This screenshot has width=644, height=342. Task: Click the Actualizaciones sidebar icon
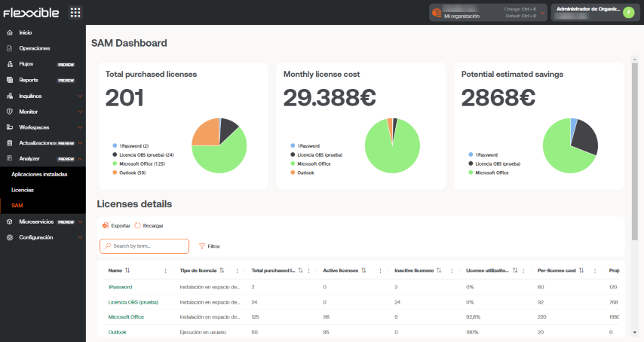(x=10, y=143)
